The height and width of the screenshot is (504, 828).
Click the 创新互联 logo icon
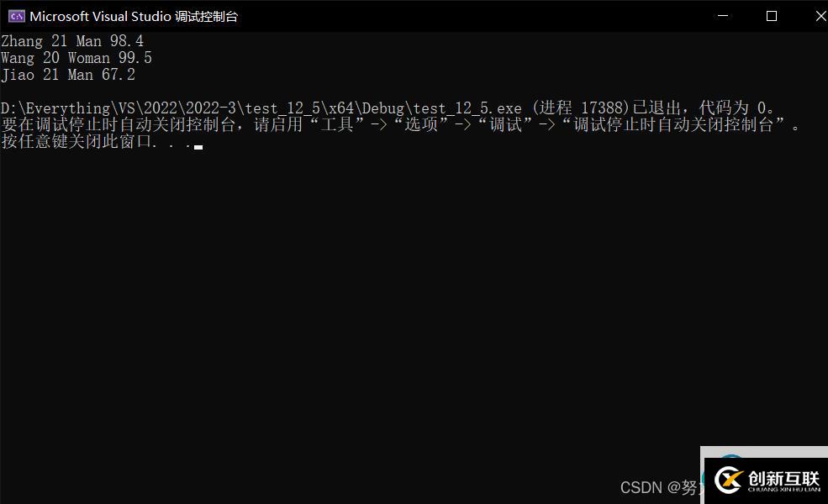729,480
